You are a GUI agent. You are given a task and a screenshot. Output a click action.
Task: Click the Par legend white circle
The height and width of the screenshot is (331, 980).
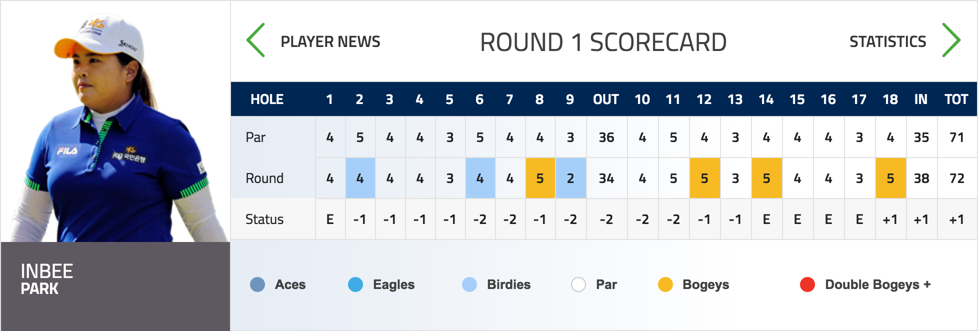point(578,284)
